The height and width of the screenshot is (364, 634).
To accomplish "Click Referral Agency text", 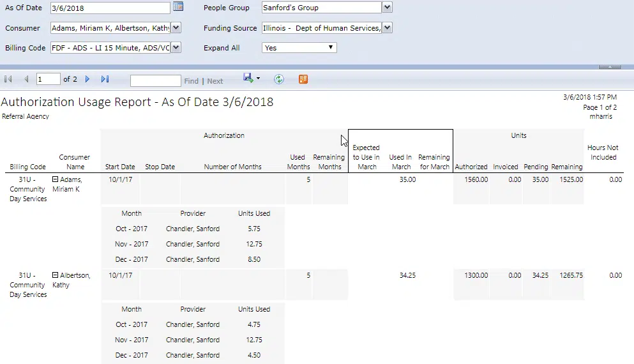I will click(x=26, y=116).
